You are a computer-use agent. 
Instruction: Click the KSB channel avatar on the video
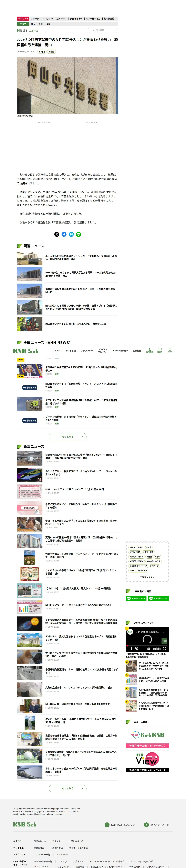pyautogui.click(x=130, y=632)
